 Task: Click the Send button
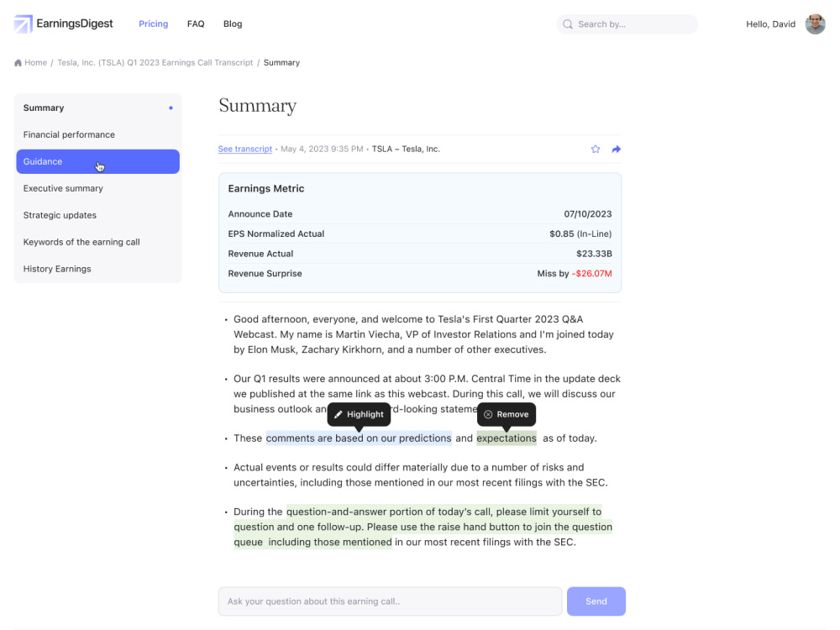click(x=596, y=601)
